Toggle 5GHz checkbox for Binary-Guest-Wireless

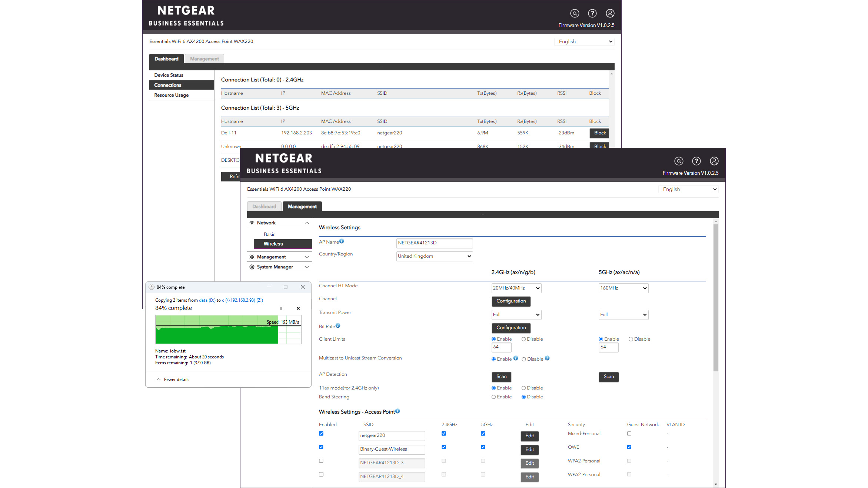click(x=483, y=447)
